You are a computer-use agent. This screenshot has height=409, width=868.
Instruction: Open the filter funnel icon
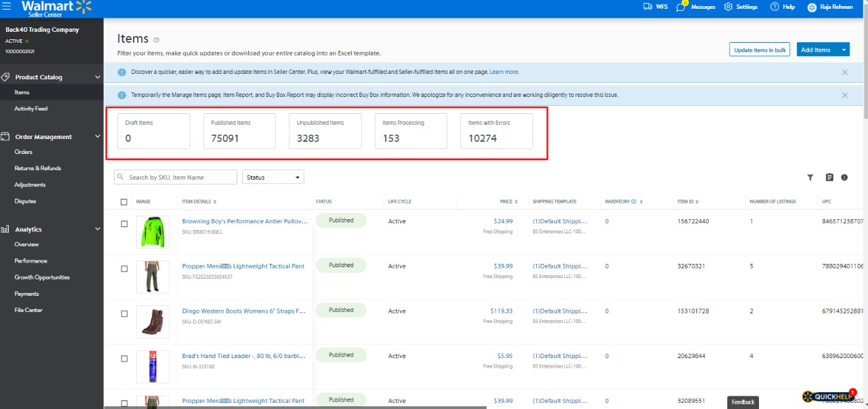[x=810, y=178]
